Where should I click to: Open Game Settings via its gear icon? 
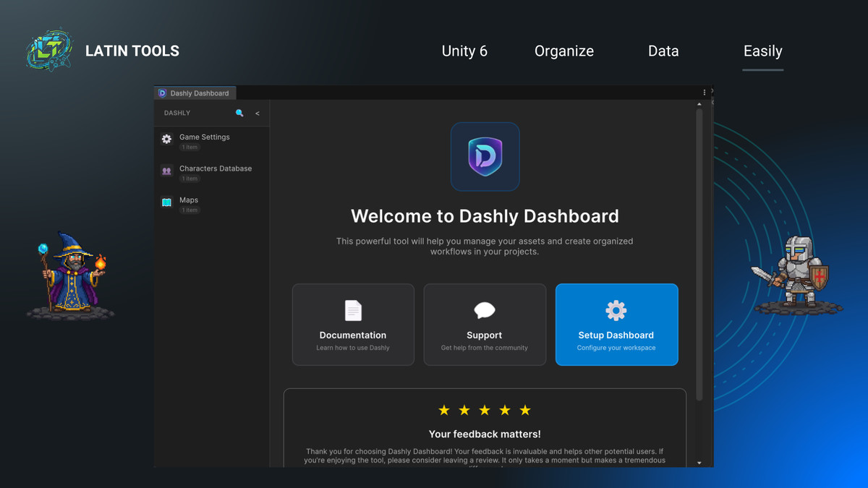click(166, 139)
